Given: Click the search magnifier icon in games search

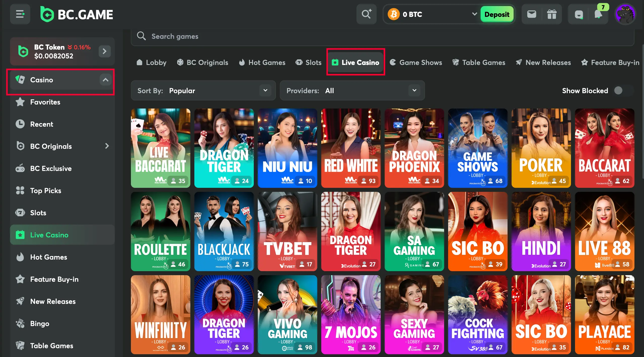Looking at the screenshot, I should coord(141,36).
